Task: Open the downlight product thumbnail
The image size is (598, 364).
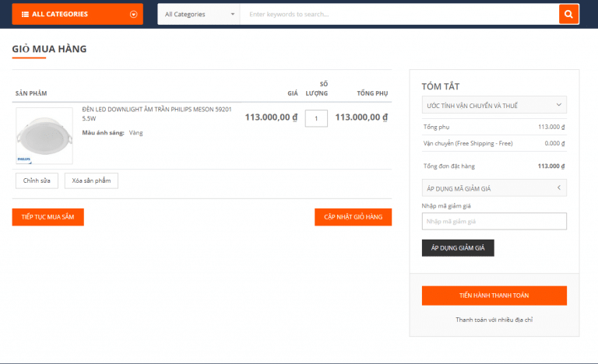Action: pos(44,135)
